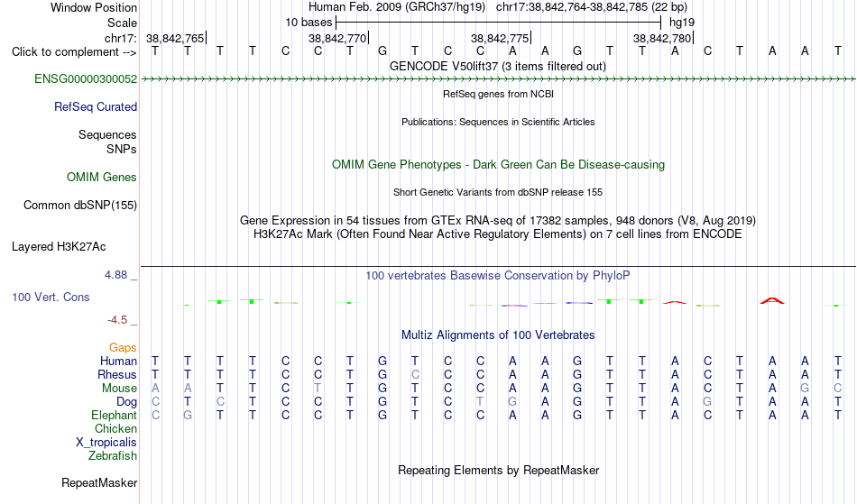Select the Zebrafish species row label

pos(113,456)
